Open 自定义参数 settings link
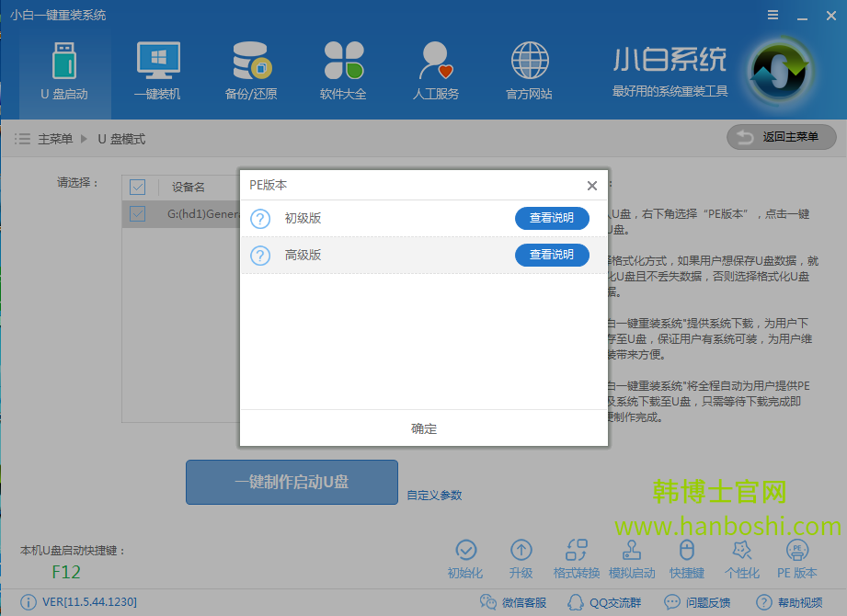Screen dimensions: 847x616 coord(436,494)
